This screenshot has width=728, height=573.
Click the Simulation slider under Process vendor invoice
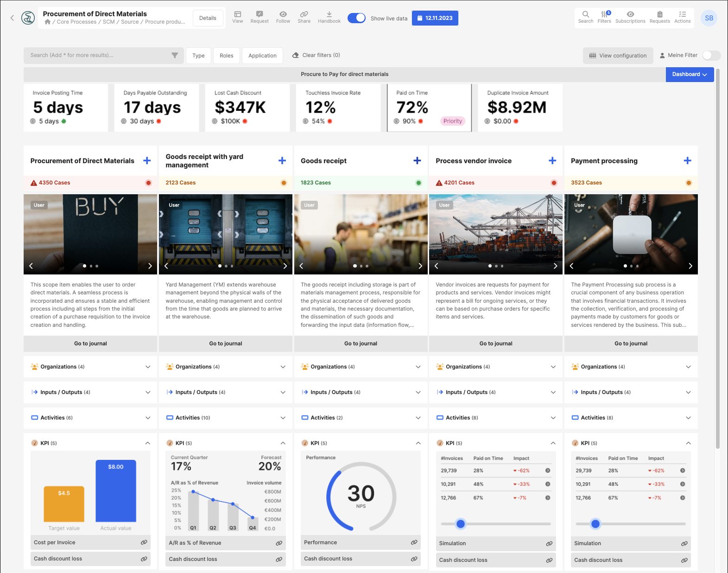(x=461, y=524)
